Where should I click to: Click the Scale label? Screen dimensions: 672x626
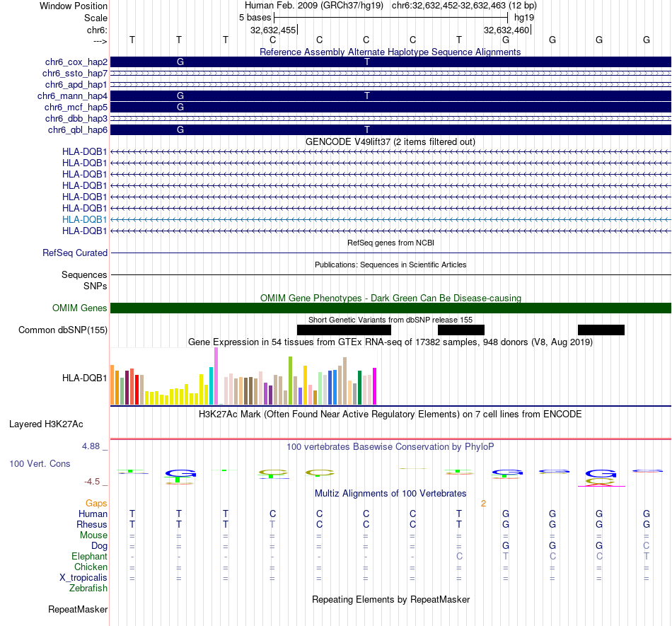95,18
